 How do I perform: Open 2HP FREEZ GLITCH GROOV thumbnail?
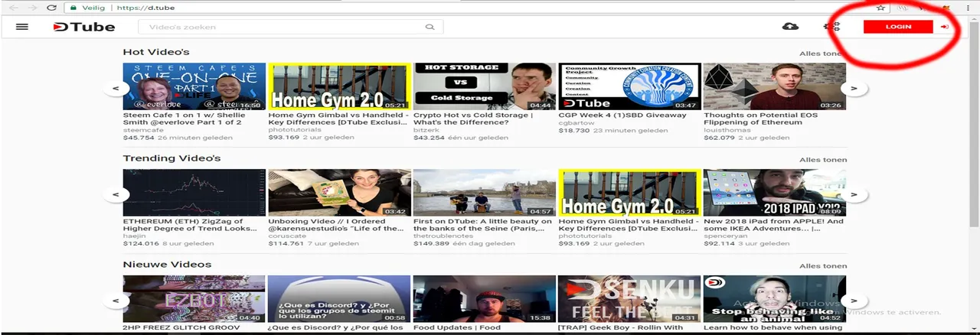[x=194, y=299]
